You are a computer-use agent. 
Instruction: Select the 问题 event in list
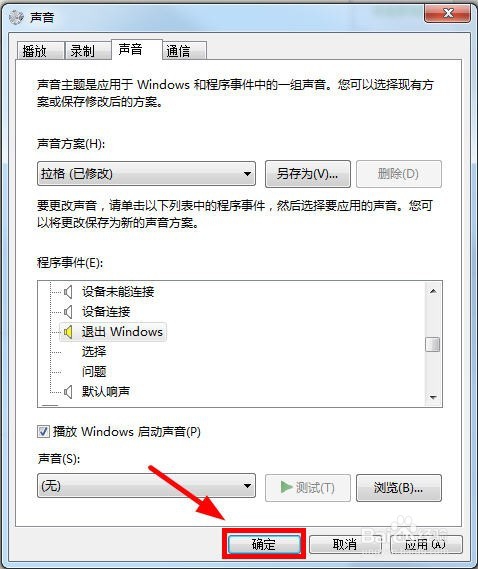[94, 371]
